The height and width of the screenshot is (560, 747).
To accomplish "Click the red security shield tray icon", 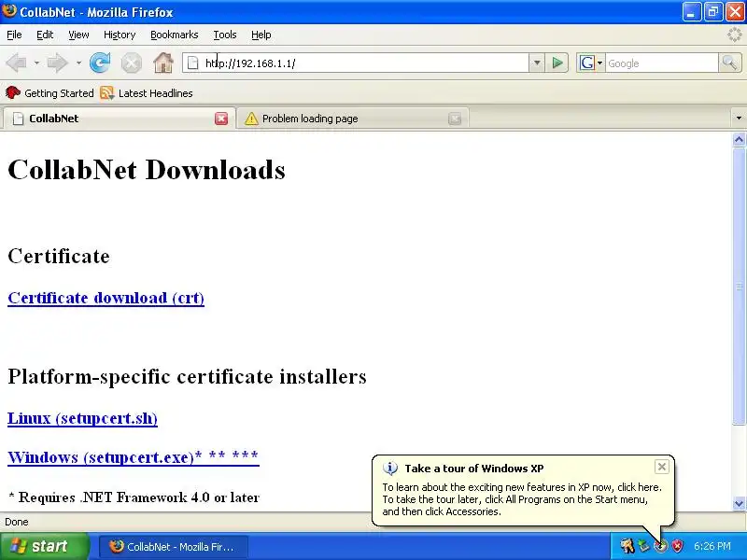I will [x=677, y=546].
